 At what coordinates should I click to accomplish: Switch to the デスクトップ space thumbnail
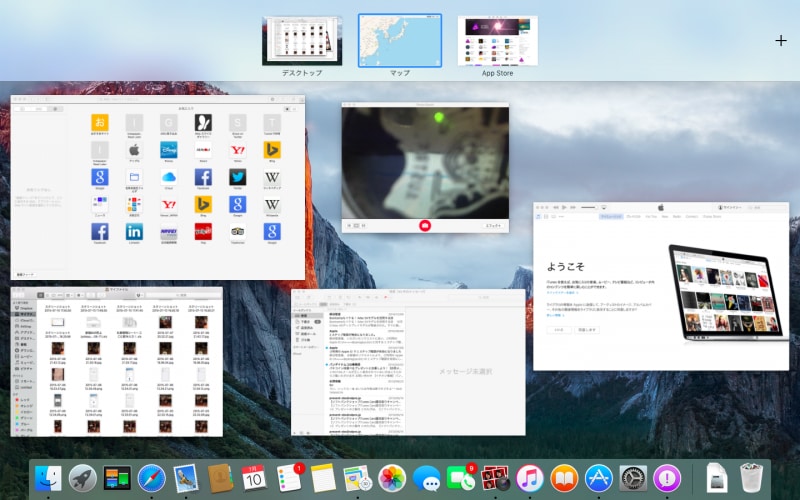[x=302, y=40]
